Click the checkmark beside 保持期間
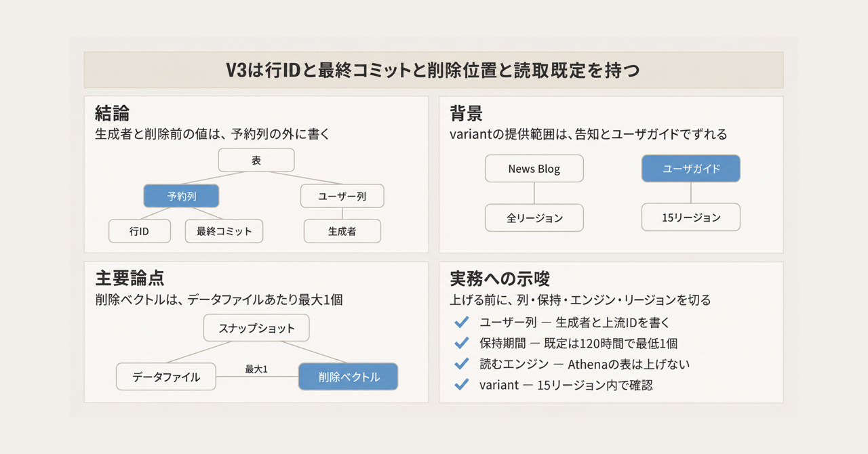The width and height of the screenshot is (868, 454). [x=462, y=343]
